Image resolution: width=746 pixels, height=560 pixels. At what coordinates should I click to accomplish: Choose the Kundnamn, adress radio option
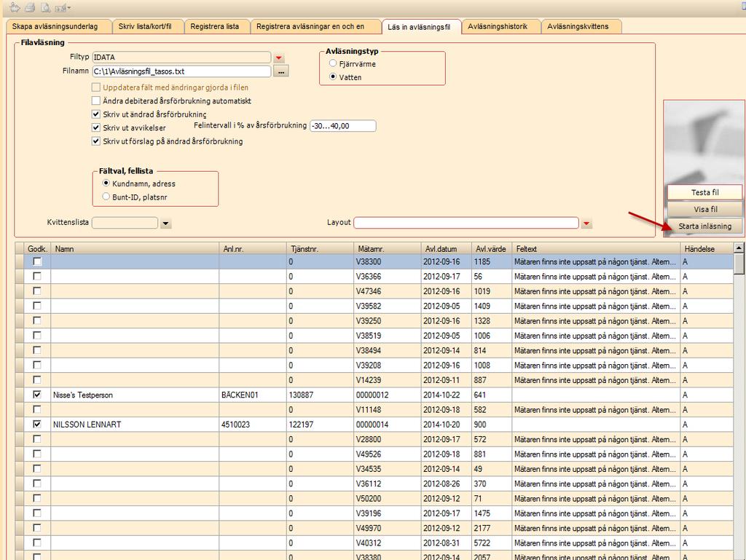[106, 183]
